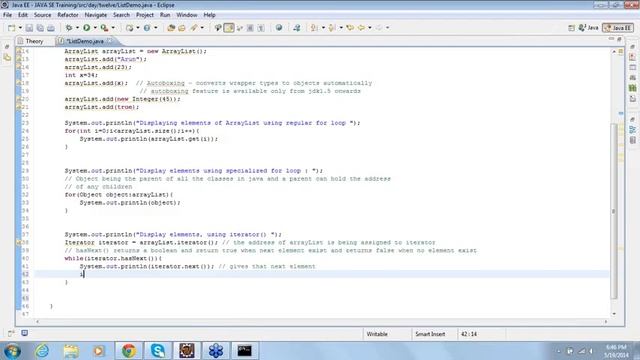Viewport: 640px width, 360px height.
Task: Switch to the Java EE perspective
Action: (x=618, y=28)
